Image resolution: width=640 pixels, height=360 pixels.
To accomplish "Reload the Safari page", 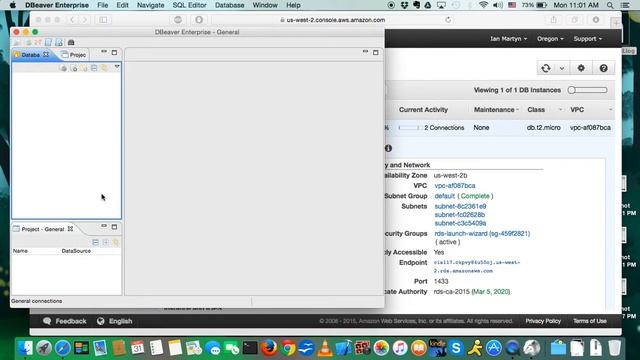I will pos(448,20).
